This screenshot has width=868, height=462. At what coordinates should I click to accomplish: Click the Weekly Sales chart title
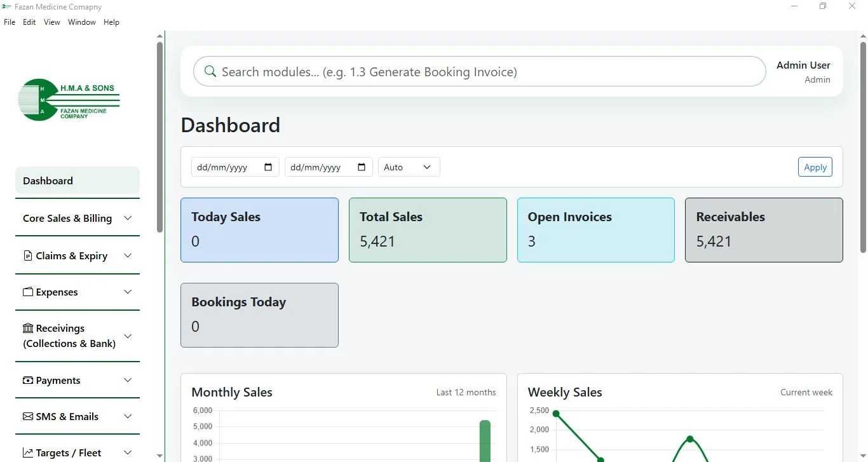tap(565, 392)
